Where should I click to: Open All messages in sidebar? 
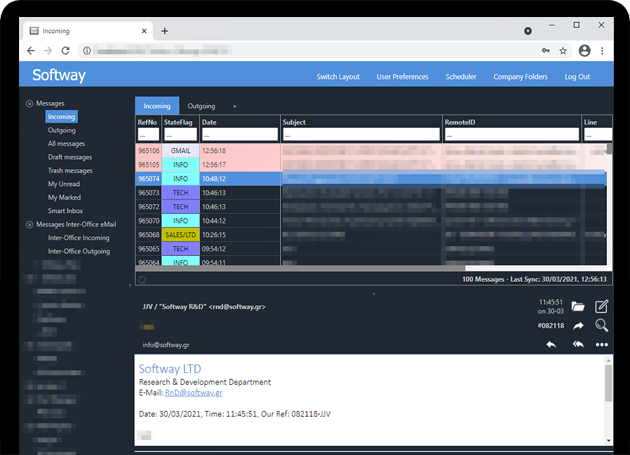66,143
